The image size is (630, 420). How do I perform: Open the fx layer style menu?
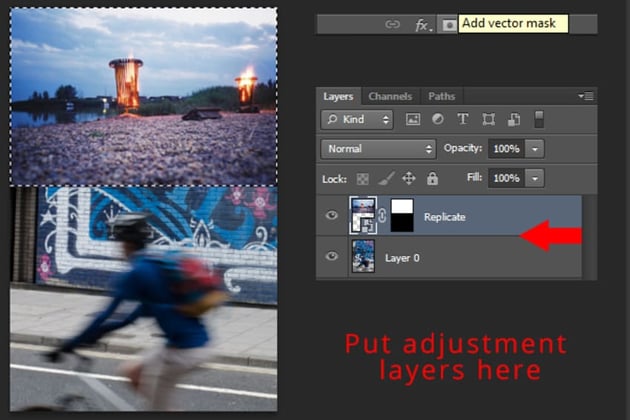[x=423, y=25]
